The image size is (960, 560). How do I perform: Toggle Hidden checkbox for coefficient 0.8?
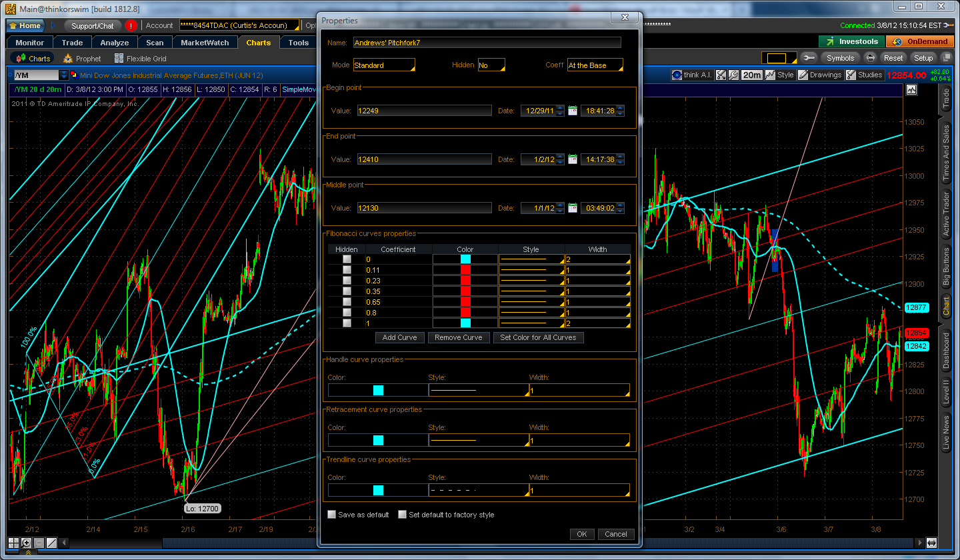coord(346,313)
